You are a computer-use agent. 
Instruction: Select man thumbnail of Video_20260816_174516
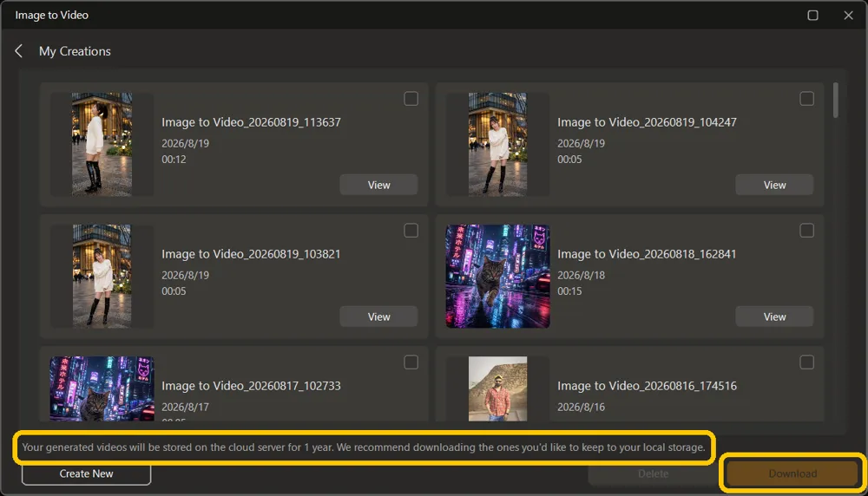point(497,388)
